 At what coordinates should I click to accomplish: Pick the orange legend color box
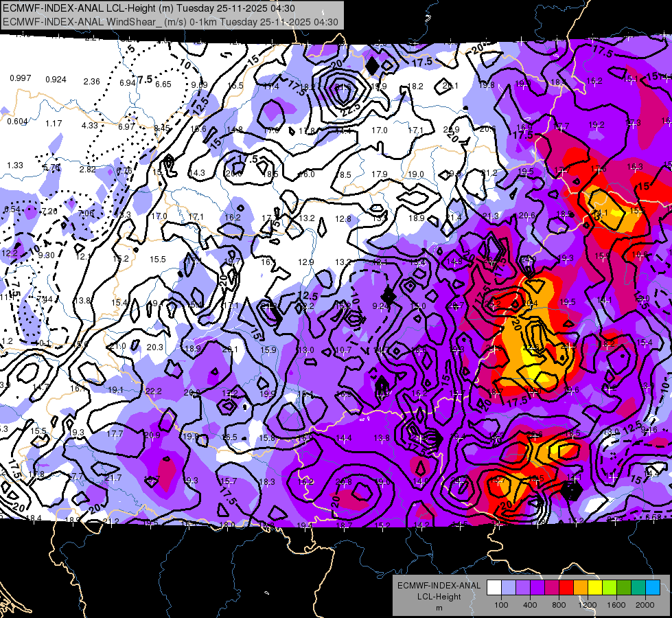[581, 587]
